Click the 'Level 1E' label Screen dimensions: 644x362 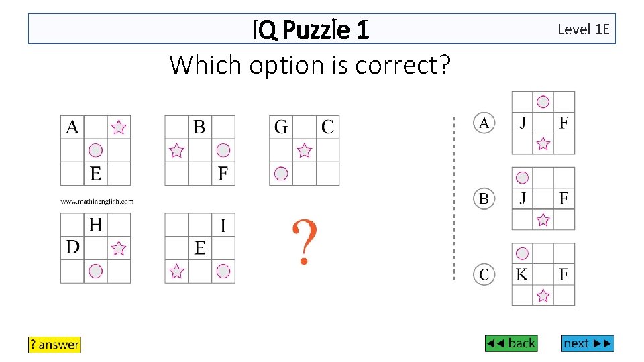click(583, 29)
